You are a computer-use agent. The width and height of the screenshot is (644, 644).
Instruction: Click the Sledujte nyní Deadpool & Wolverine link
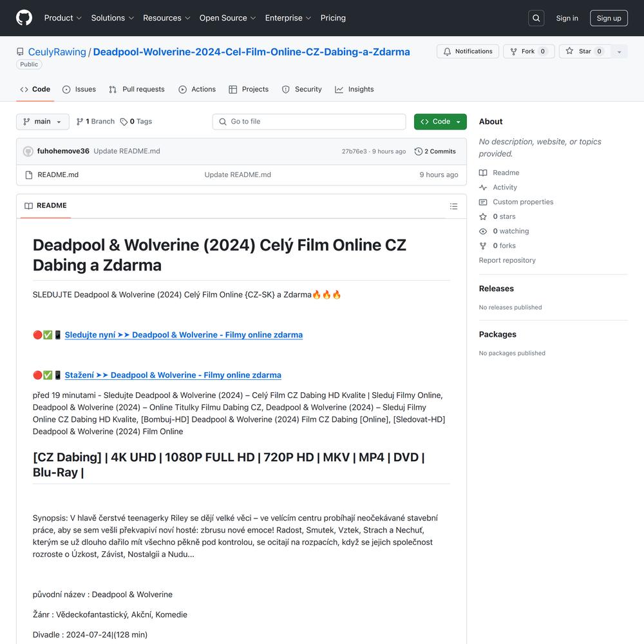tap(184, 335)
